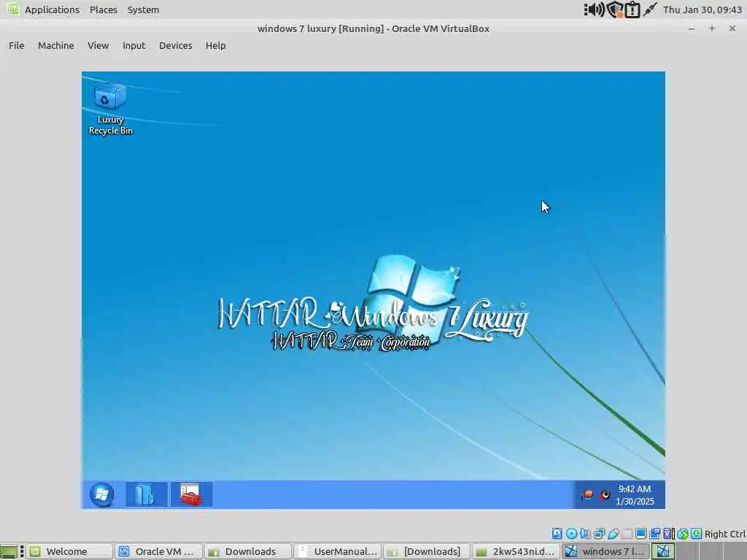This screenshot has height=560, width=747.
Task: Switch to the [Downloads] bracketed window task
Action: click(x=427, y=551)
